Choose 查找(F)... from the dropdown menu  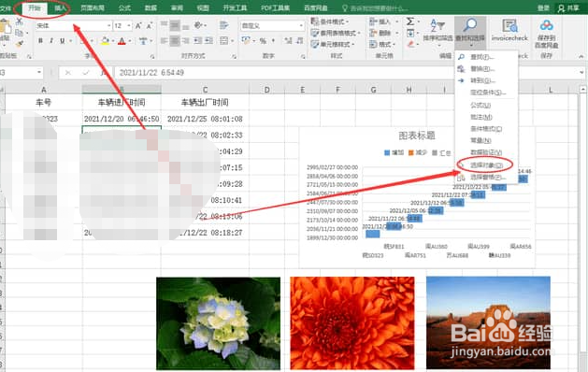(486, 57)
